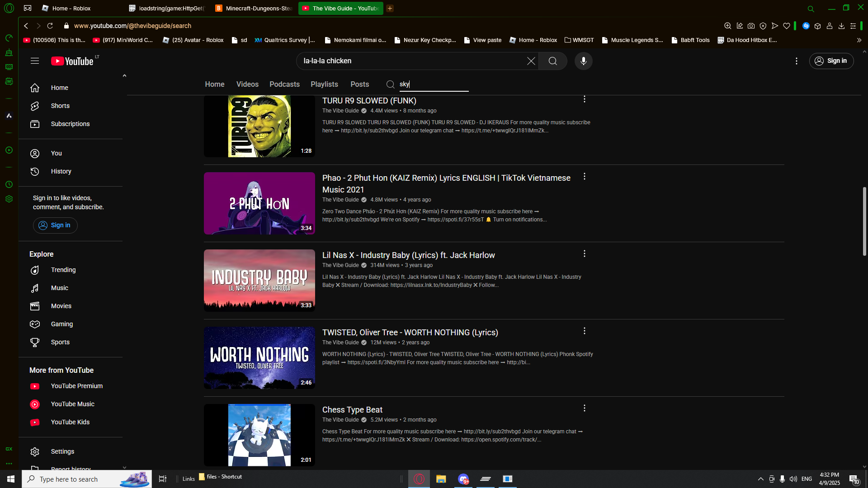Switch to the channel Podcasts tab
The width and height of the screenshot is (868, 488).
[285, 84]
